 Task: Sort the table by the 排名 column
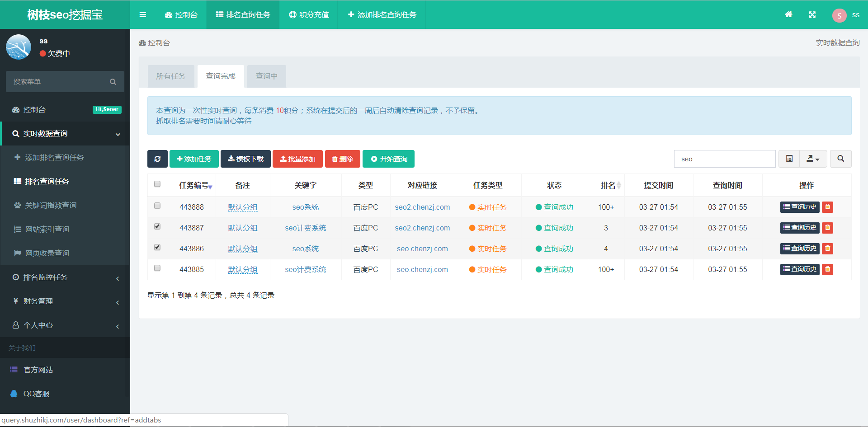point(608,186)
